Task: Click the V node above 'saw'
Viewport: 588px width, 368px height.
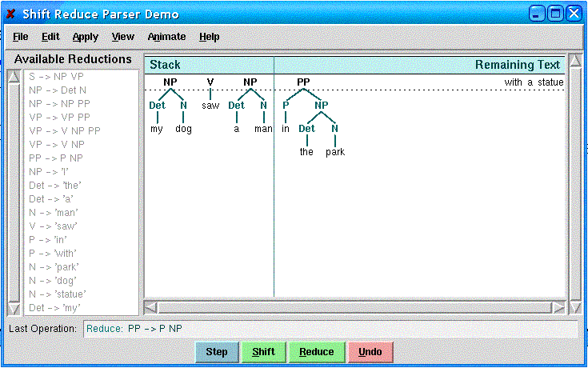Action: [210, 82]
